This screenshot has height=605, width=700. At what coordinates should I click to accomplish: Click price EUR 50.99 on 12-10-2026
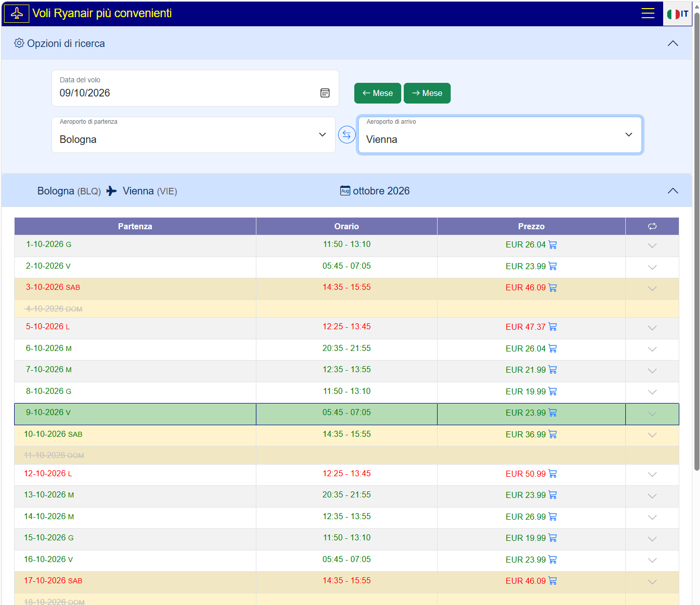point(526,474)
